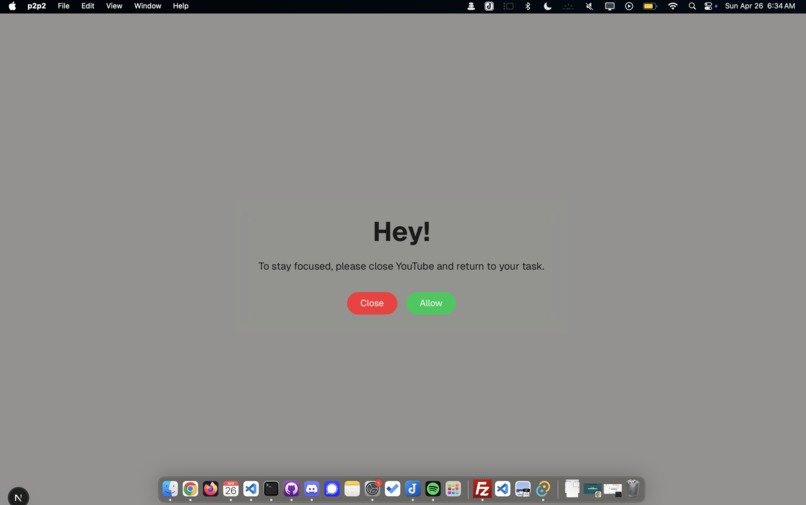Open the p2p2 app menu
806x505 pixels.
tap(36, 6)
